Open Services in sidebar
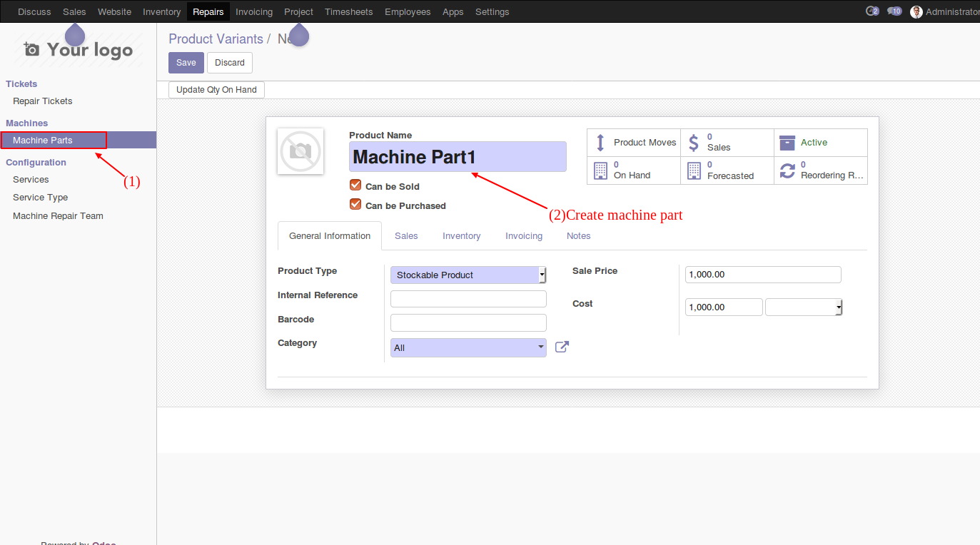Image resolution: width=980 pixels, height=545 pixels. click(31, 180)
